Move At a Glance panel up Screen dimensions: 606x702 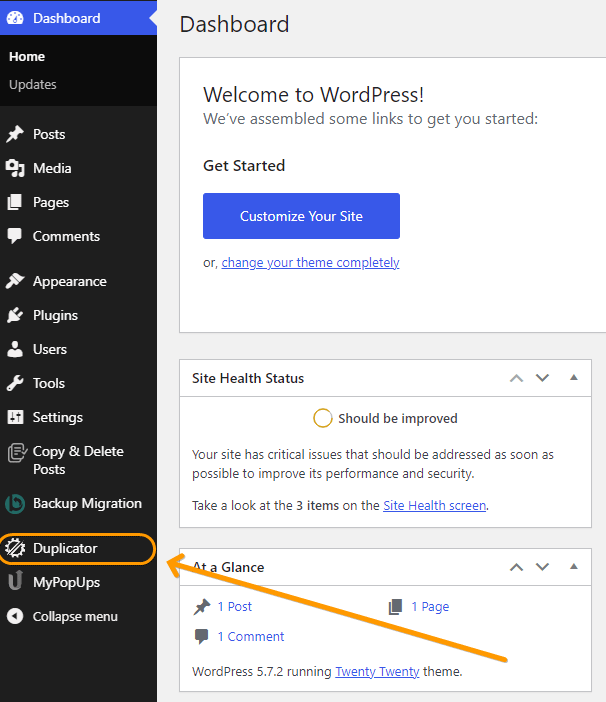coord(516,567)
